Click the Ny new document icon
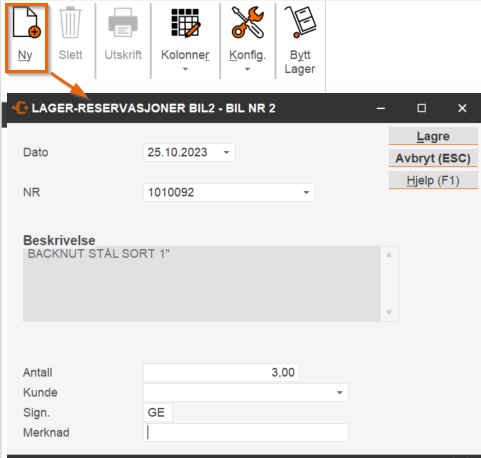Screen dimensions: 481x458 click(26, 23)
